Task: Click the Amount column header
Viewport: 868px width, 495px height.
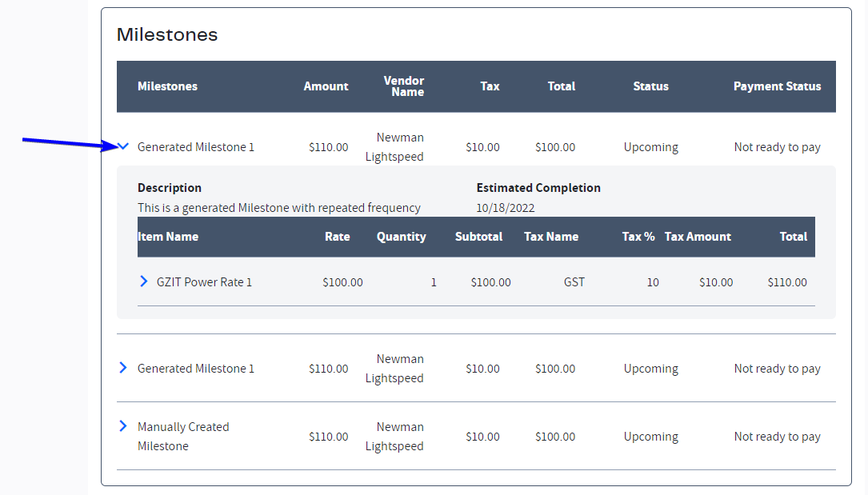Action: click(x=326, y=86)
